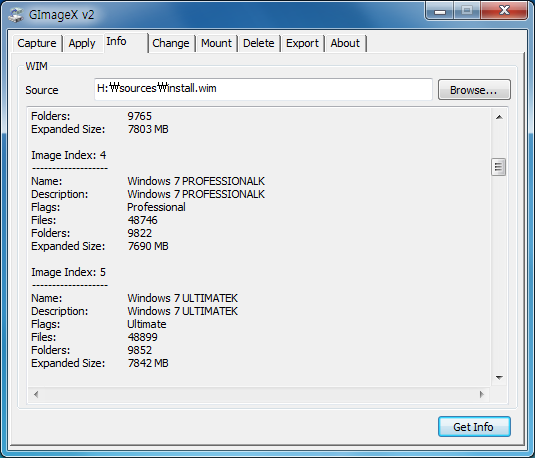Click the Folders value '9765'
535x458 pixels.
coord(140,116)
